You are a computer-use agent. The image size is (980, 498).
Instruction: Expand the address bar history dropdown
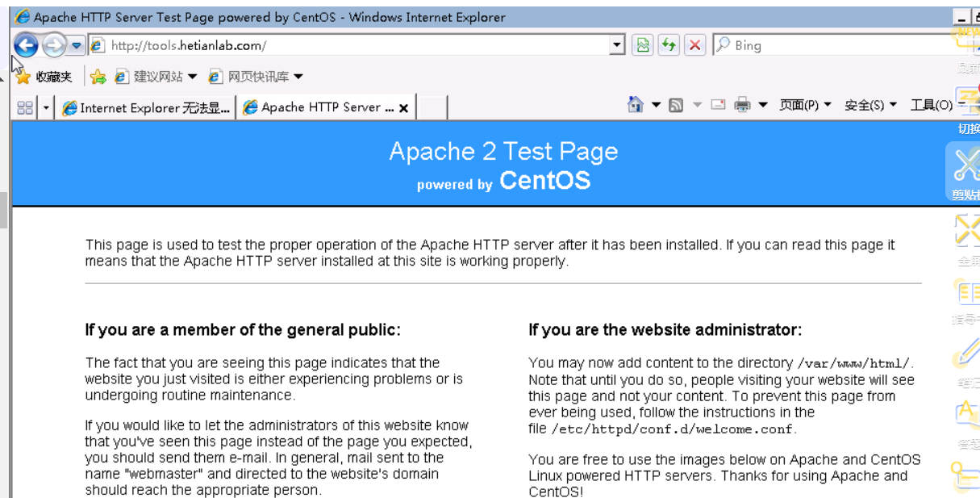[x=617, y=46]
